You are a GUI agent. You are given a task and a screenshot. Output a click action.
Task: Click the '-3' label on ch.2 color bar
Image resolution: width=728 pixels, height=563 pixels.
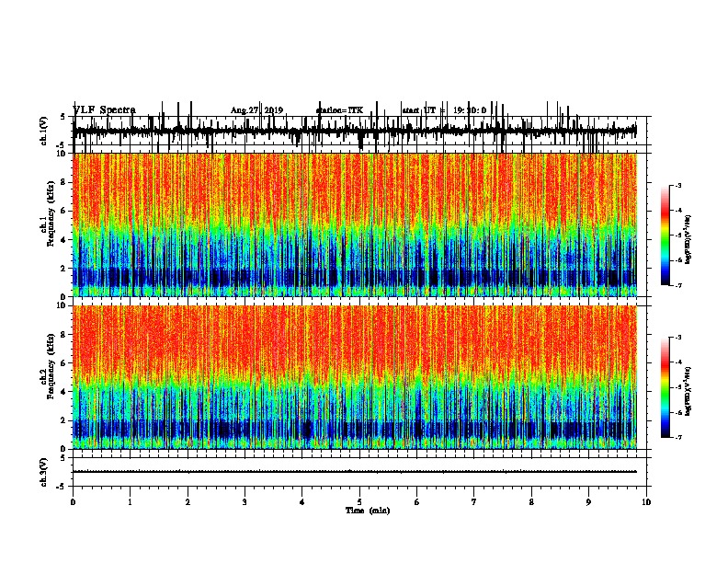(677, 338)
